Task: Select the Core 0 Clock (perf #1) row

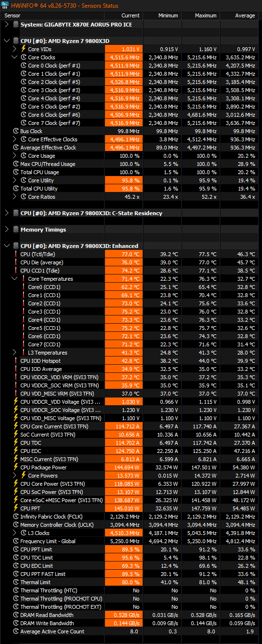Action: click(131, 65)
